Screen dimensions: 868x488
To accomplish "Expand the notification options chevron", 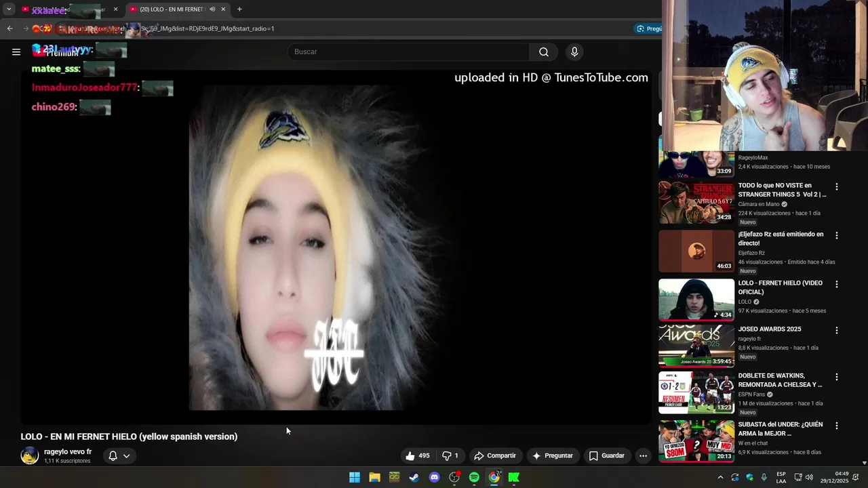I will [x=126, y=455].
